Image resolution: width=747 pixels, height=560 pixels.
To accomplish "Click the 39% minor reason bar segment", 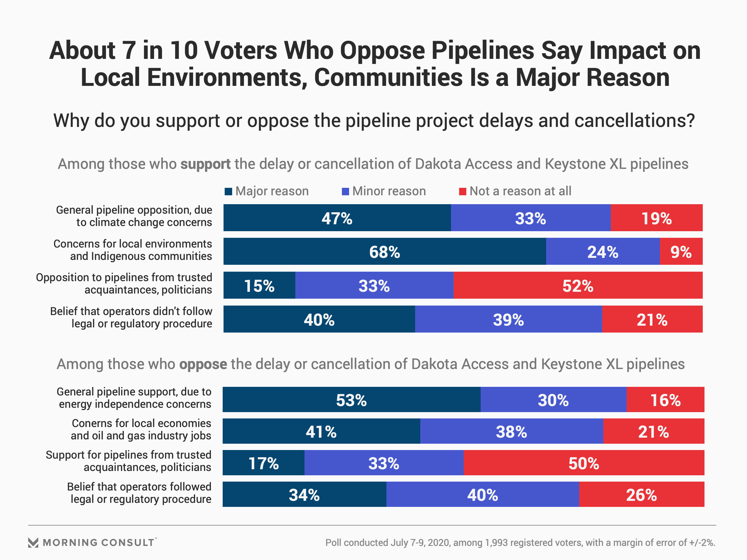I will pos(509,319).
